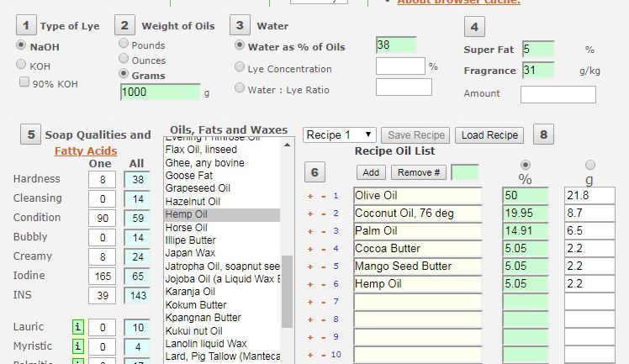Open the Recipe 1 dropdown
Viewport: 629px width, 364px height.
(340, 135)
